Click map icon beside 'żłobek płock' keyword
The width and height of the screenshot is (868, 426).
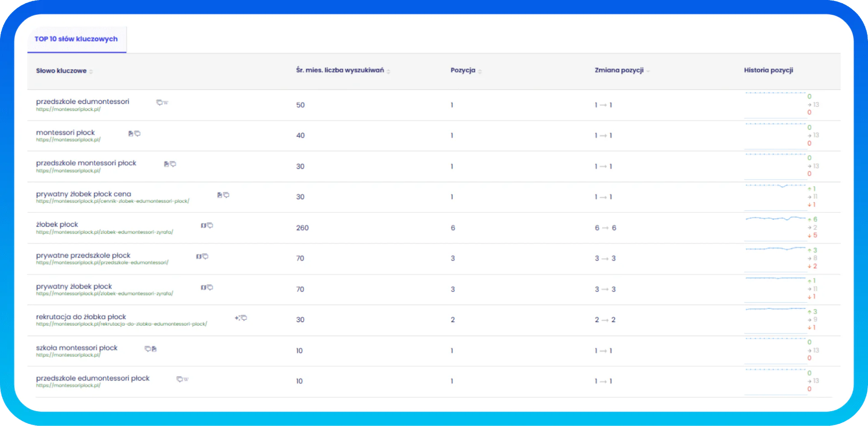tap(203, 225)
